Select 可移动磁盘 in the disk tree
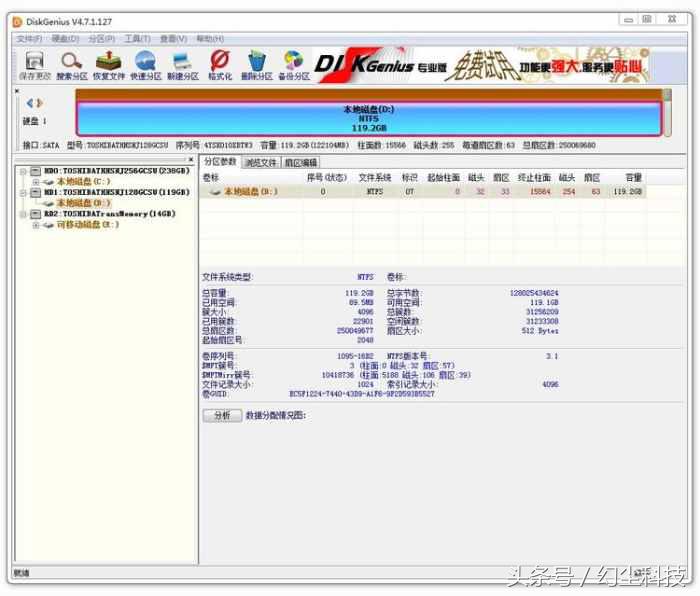700x596 pixels. pos(88,225)
